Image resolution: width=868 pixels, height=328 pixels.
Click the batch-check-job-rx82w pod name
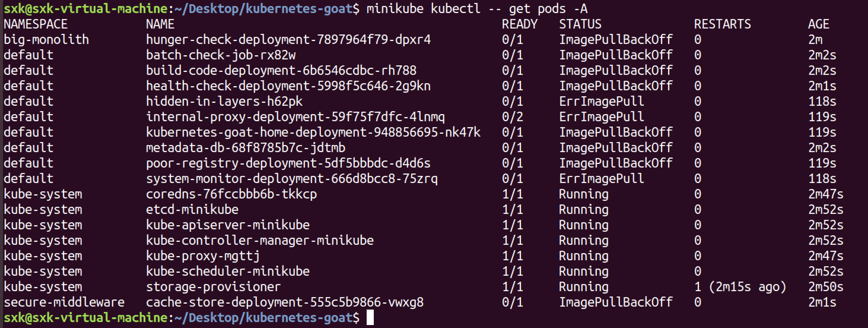[x=221, y=55]
